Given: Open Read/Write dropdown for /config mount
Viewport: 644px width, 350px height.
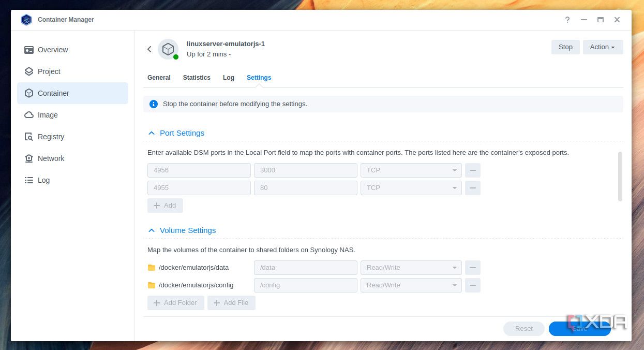Looking at the screenshot, I should point(411,285).
